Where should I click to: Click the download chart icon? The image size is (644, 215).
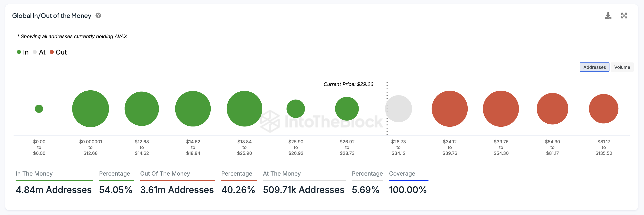click(x=608, y=16)
